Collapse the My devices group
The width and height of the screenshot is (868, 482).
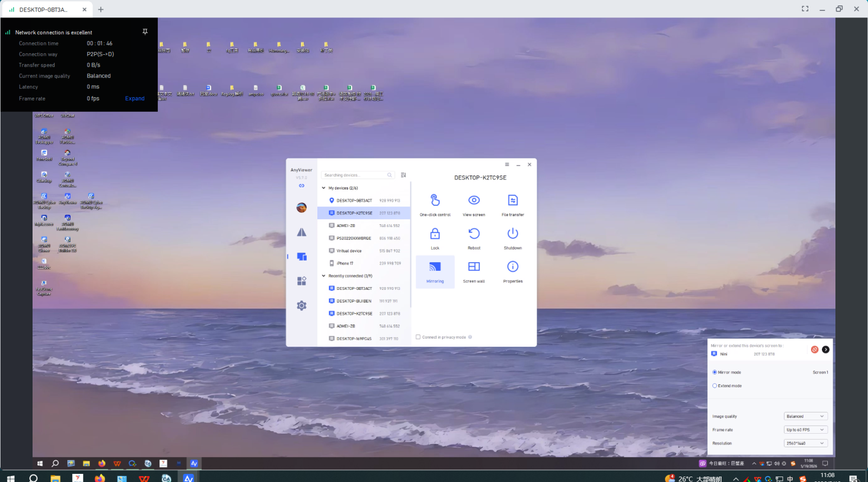click(324, 188)
